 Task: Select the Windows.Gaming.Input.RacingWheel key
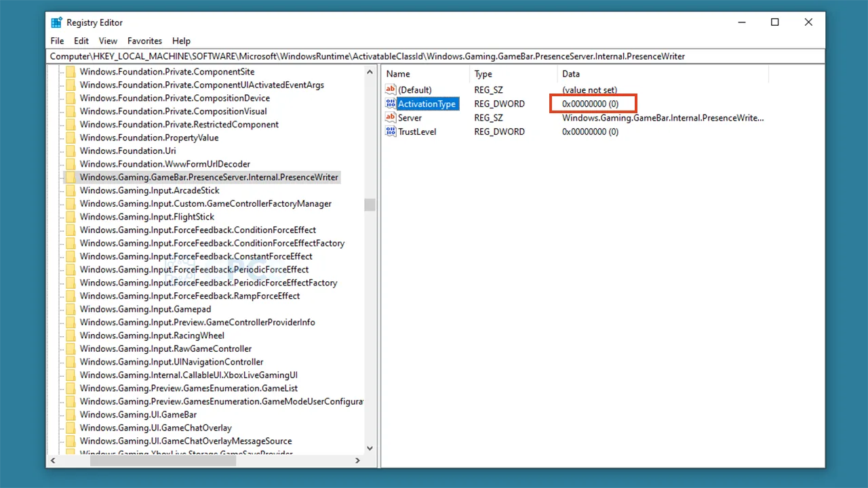152,335
